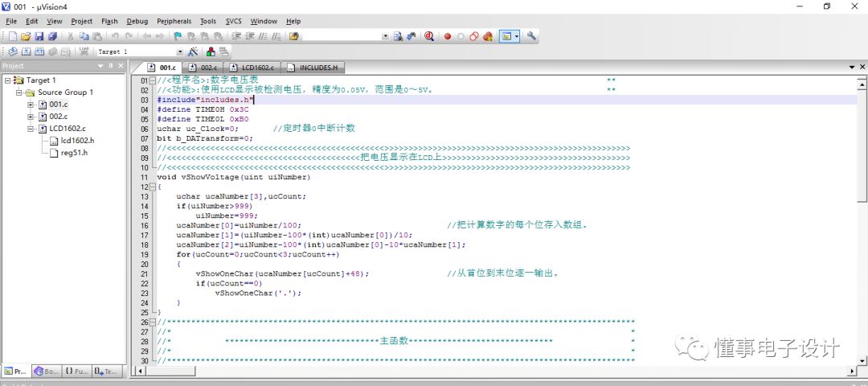
Task: Switch to the LCD1602.c editor tab
Action: [x=252, y=67]
